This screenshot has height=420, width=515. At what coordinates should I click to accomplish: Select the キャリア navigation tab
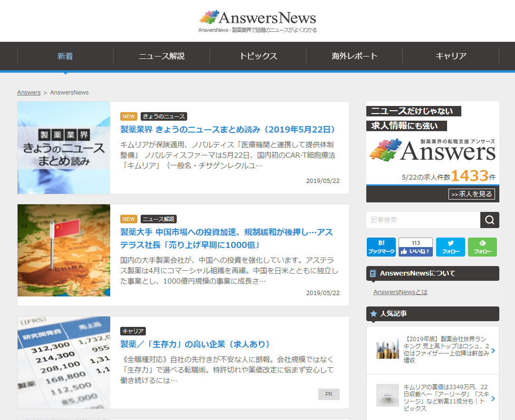[x=451, y=56]
